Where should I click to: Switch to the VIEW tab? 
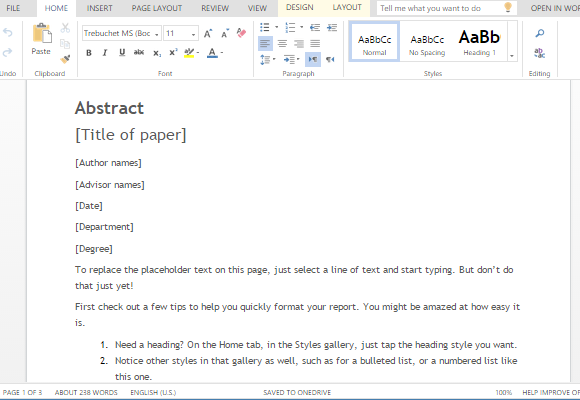coord(257,8)
